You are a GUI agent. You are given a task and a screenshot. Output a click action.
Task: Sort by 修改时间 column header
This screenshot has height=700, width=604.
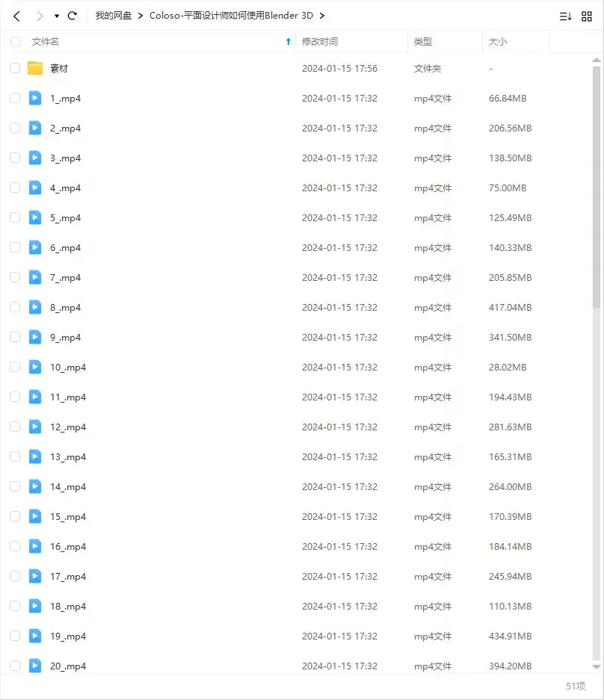pyautogui.click(x=320, y=42)
